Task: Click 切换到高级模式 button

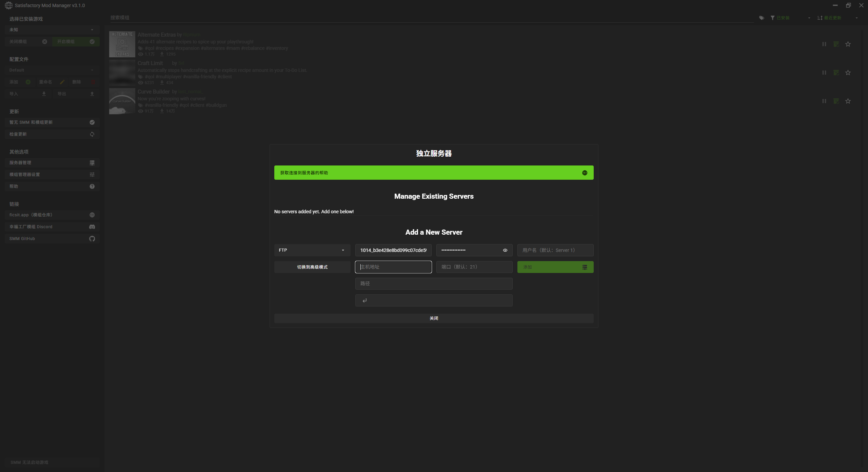Action: 312,267
